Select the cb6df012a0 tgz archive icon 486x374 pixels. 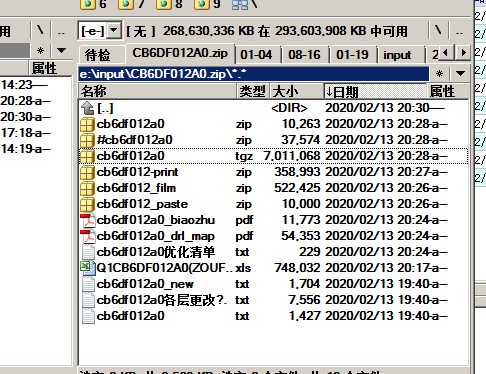(x=87, y=156)
